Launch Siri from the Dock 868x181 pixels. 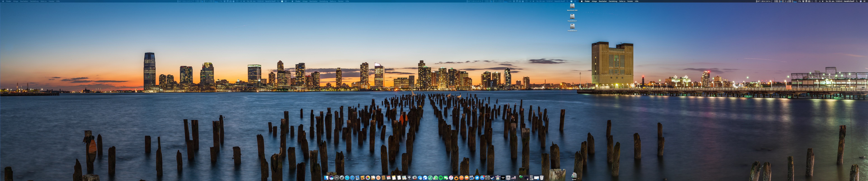(332, 178)
